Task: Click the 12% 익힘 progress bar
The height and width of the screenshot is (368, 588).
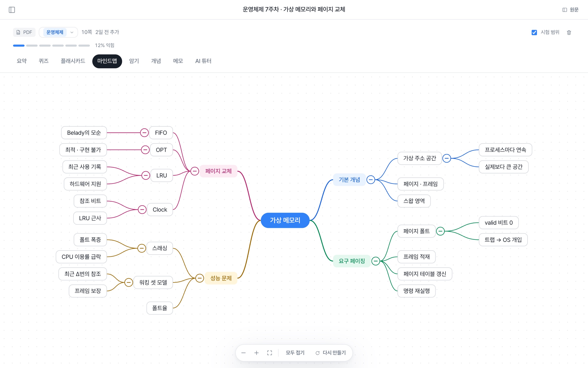Action: 51,46
